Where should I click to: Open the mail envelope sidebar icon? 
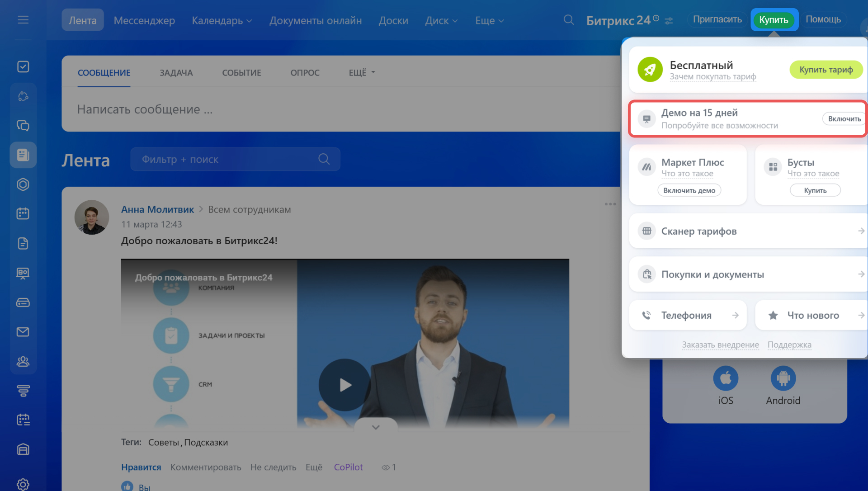[23, 332]
